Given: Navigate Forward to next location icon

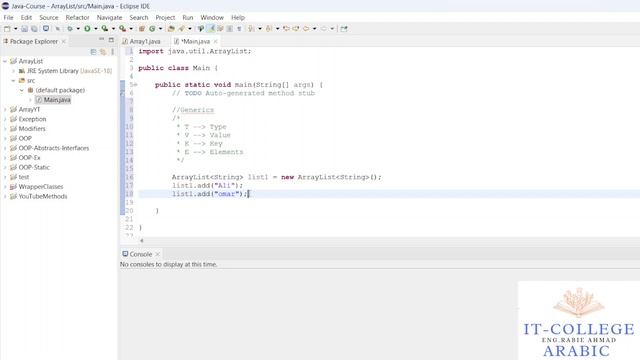Looking at the screenshot, I should 324,29.
